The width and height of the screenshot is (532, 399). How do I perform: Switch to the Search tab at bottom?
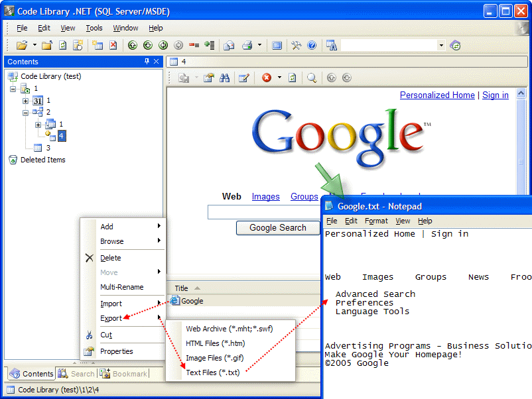click(x=77, y=374)
